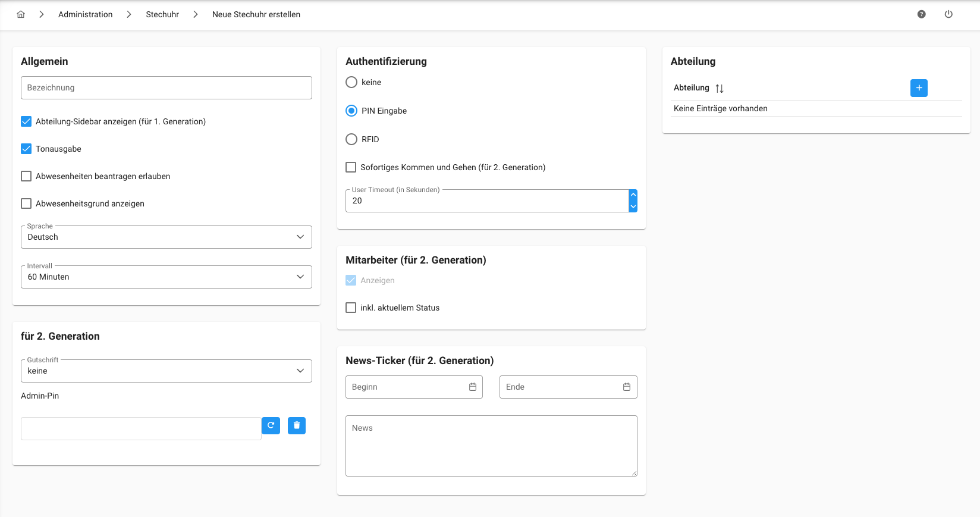The width and height of the screenshot is (980, 517).
Task: Regenerate the Admin-Pin with refresh icon
Action: pyautogui.click(x=271, y=425)
